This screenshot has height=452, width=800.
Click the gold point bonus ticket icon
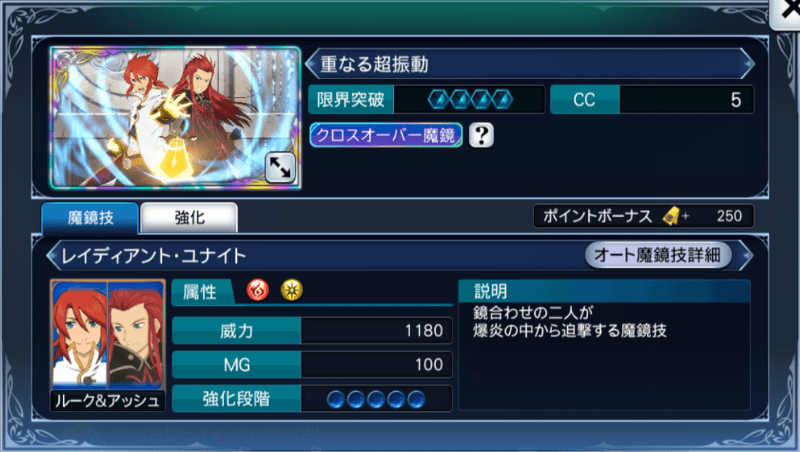tap(671, 216)
